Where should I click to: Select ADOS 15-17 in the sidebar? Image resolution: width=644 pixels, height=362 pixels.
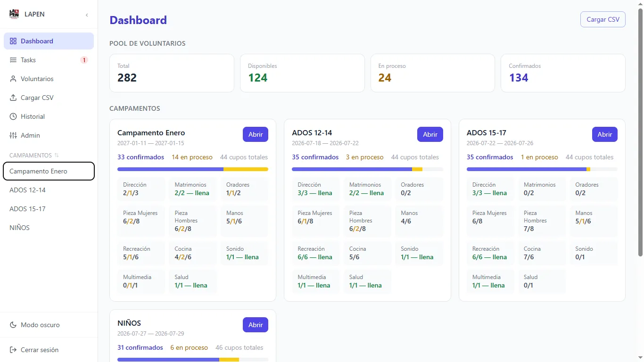(x=49, y=209)
